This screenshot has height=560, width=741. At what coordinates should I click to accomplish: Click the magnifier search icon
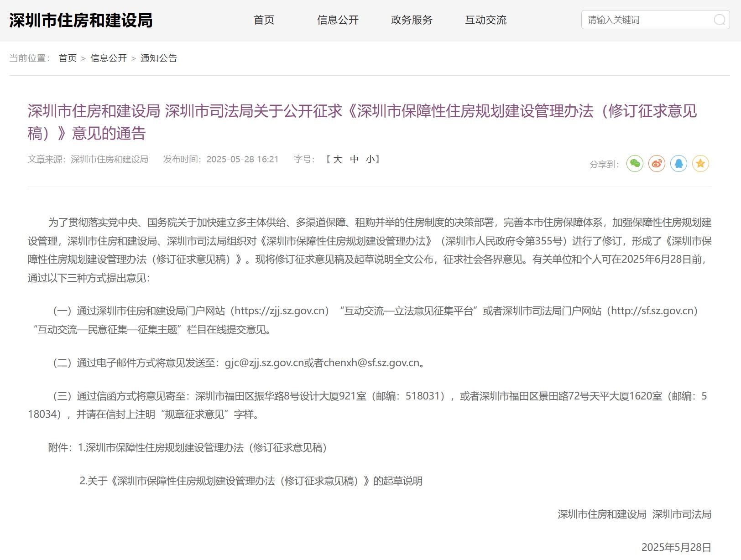(720, 20)
